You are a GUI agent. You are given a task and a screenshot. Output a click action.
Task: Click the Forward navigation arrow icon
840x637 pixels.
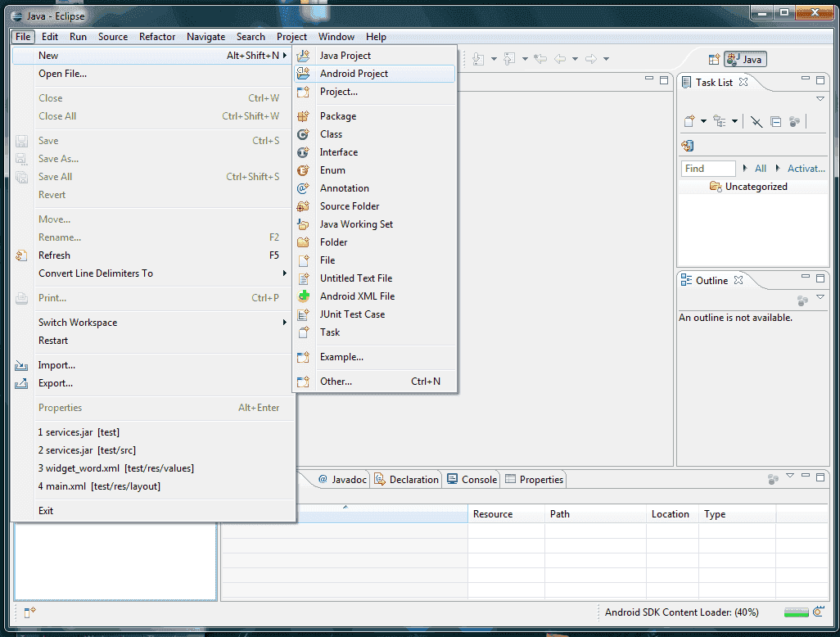click(x=591, y=59)
